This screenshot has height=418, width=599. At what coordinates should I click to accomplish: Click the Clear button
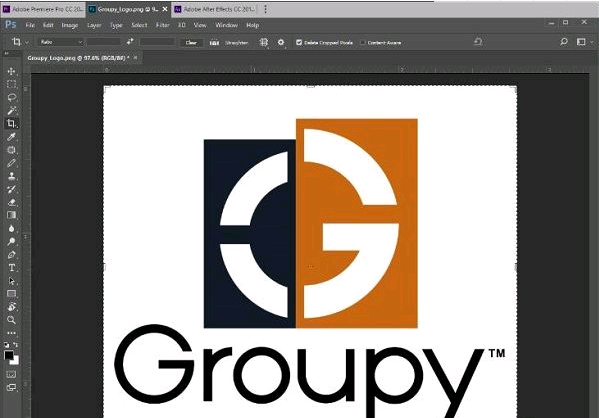(191, 42)
